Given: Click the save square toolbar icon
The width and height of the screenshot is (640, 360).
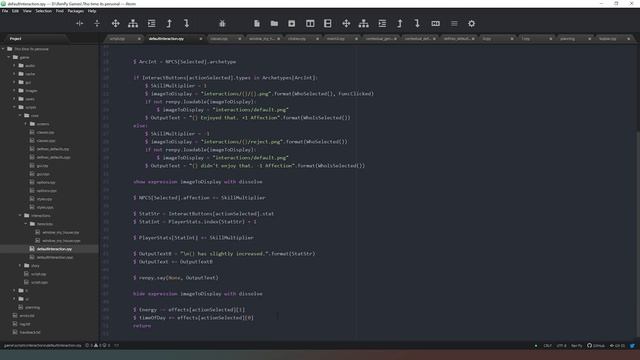Looking at the screenshot, I should pyautogui.click(x=291, y=24).
